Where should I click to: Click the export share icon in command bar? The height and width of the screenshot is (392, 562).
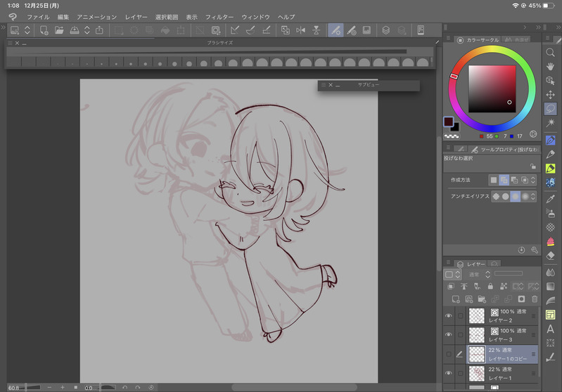point(99,30)
